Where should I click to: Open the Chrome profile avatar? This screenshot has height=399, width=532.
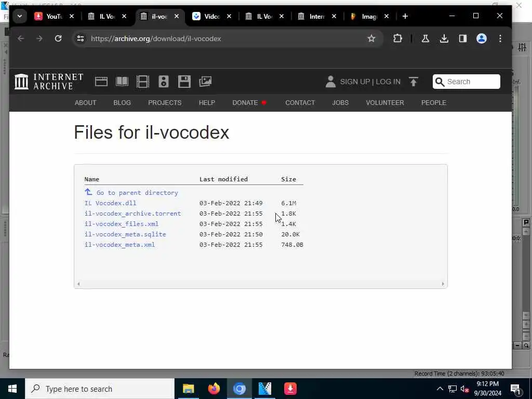482,38
